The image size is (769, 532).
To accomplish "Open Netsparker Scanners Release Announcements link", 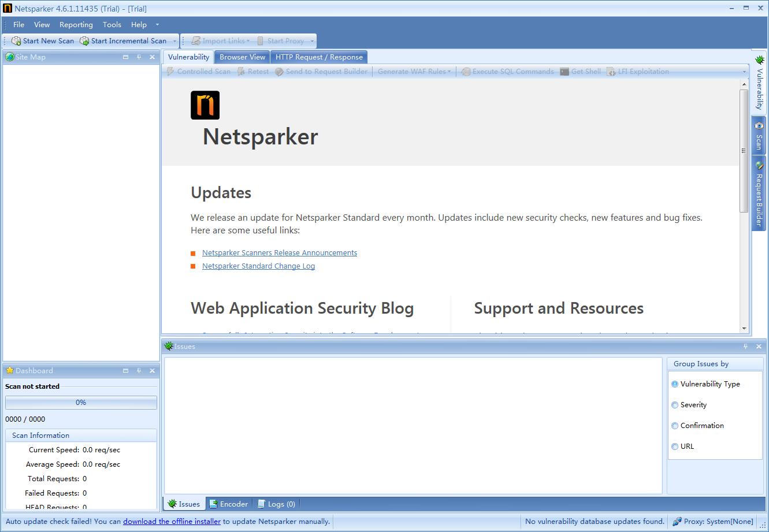I will (x=280, y=253).
